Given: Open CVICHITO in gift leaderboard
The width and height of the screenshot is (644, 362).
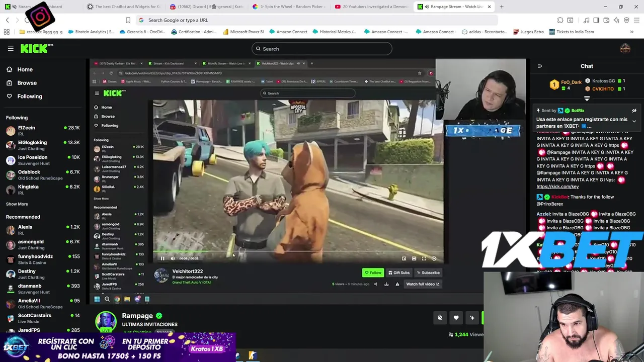Looking at the screenshot, I should 604,89.
